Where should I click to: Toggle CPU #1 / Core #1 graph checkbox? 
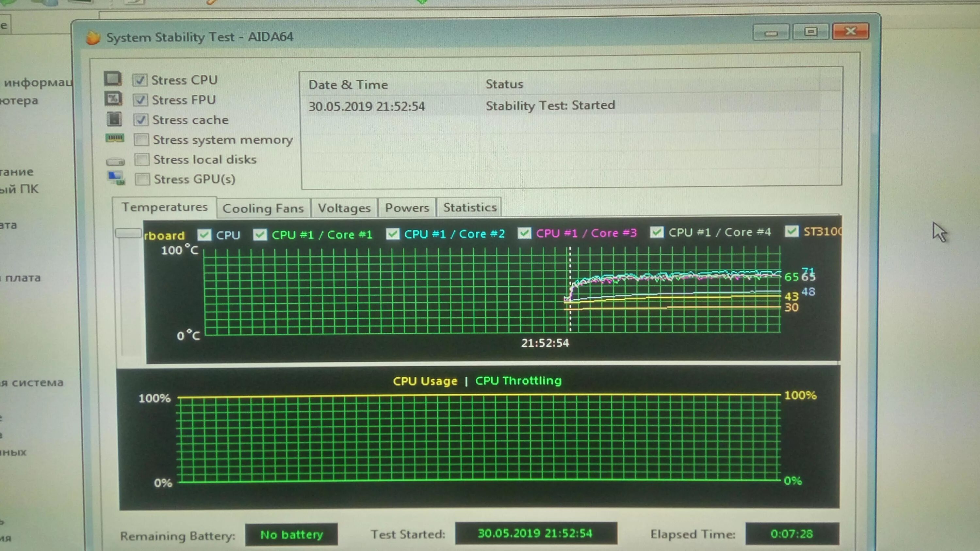coord(260,234)
